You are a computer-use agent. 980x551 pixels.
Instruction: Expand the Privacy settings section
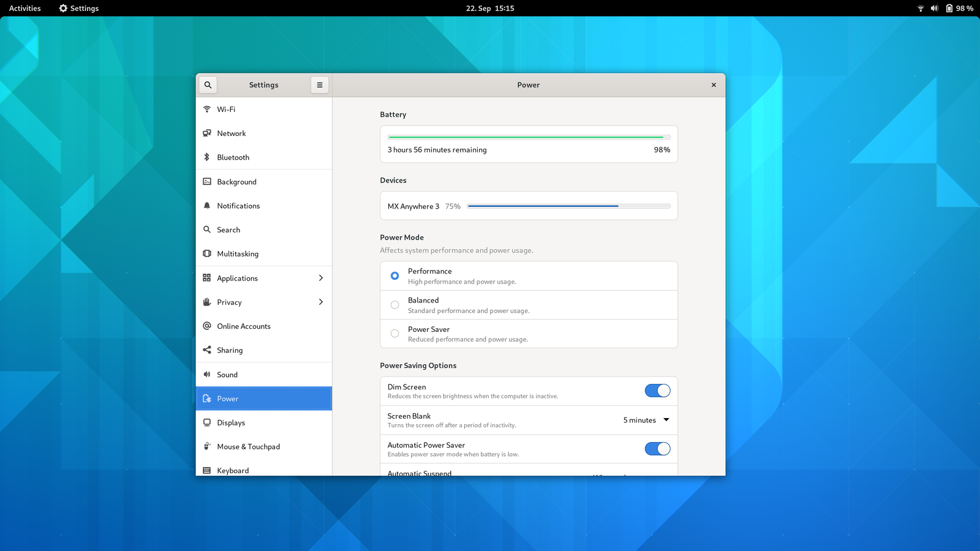[320, 302]
